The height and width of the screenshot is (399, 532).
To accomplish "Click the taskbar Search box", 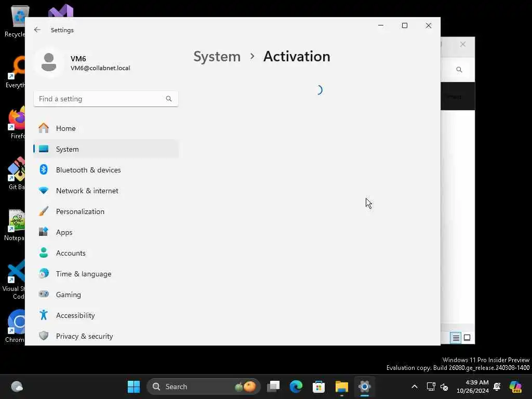I will click(x=204, y=387).
